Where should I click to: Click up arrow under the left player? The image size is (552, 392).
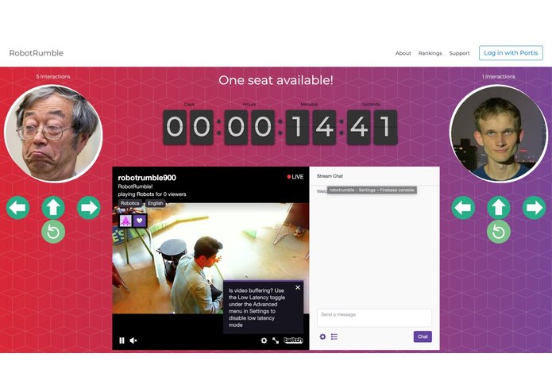click(x=53, y=208)
